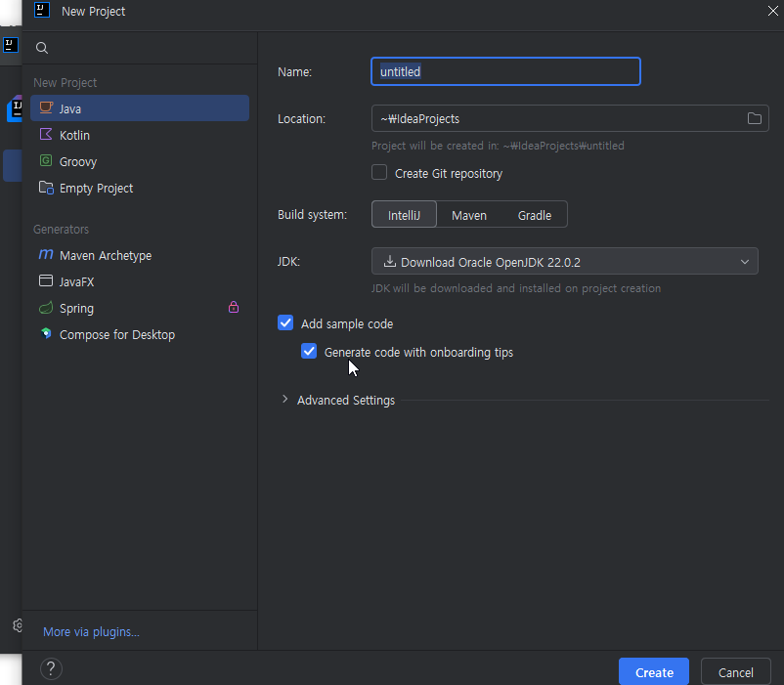This screenshot has width=784, height=685.
Task: Enable Create Git repository checkbox
Action: (379, 172)
